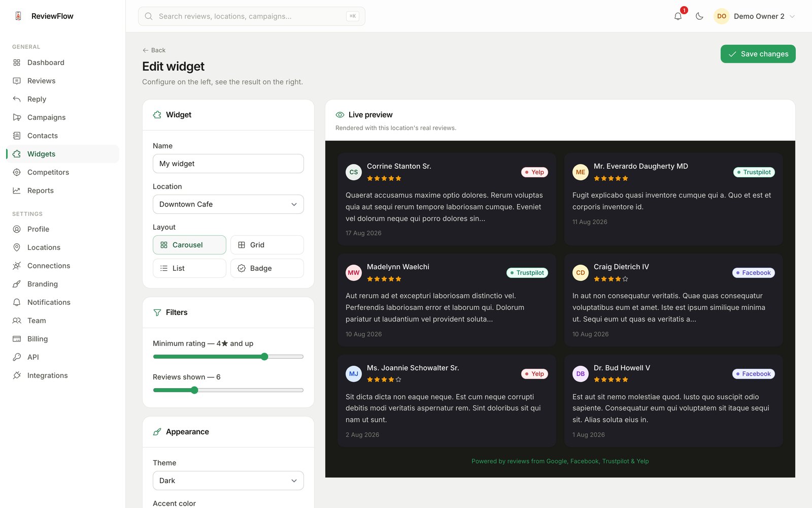
Task: Click the Integrations sidebar icon
Action: click(17, 375)
